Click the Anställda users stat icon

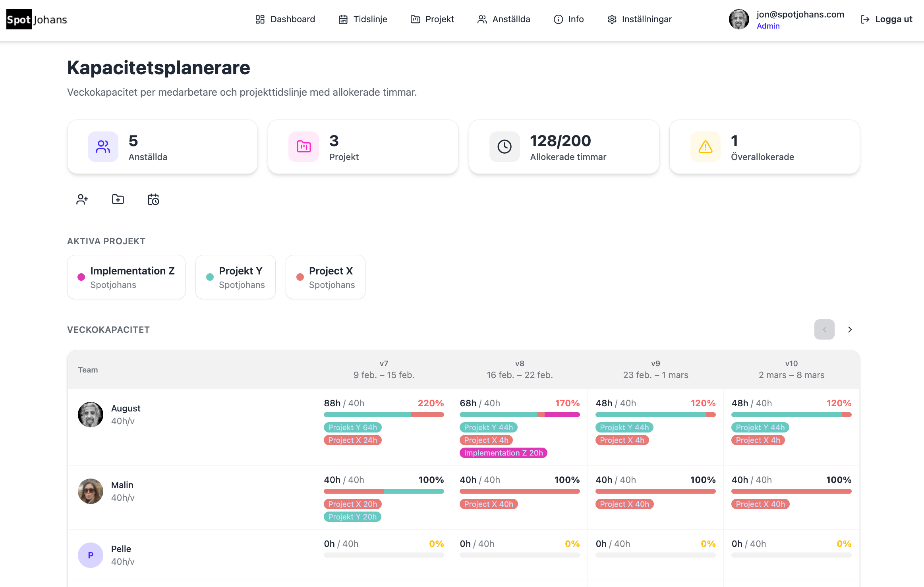coord(103,147)
